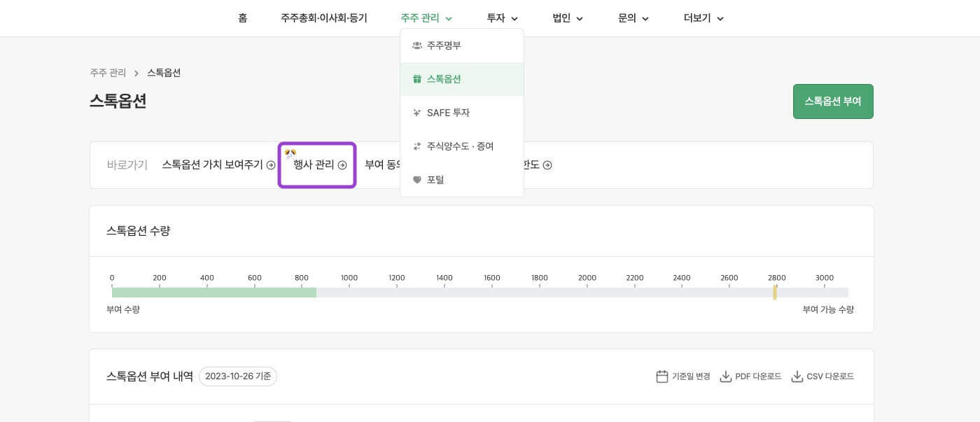Go to the 홈 menu item
The width and height of the screenshot is (980, 422).
pyautogui.click(x=242, y=18)
